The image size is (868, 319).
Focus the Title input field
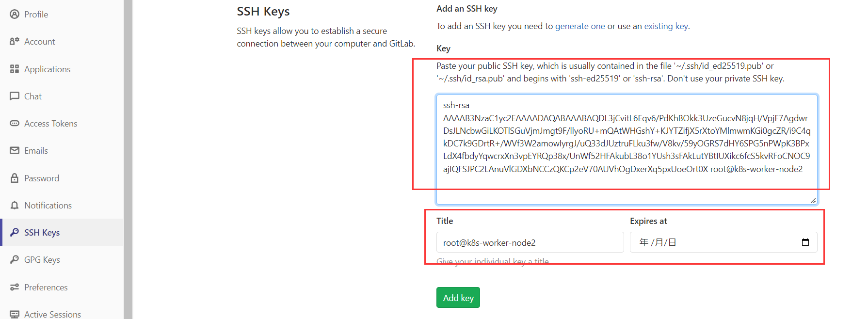tap(530, 242)
